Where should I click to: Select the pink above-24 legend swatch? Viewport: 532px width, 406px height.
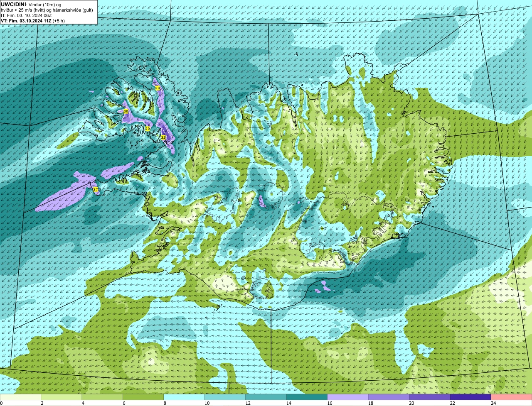[x=512, y=397]
